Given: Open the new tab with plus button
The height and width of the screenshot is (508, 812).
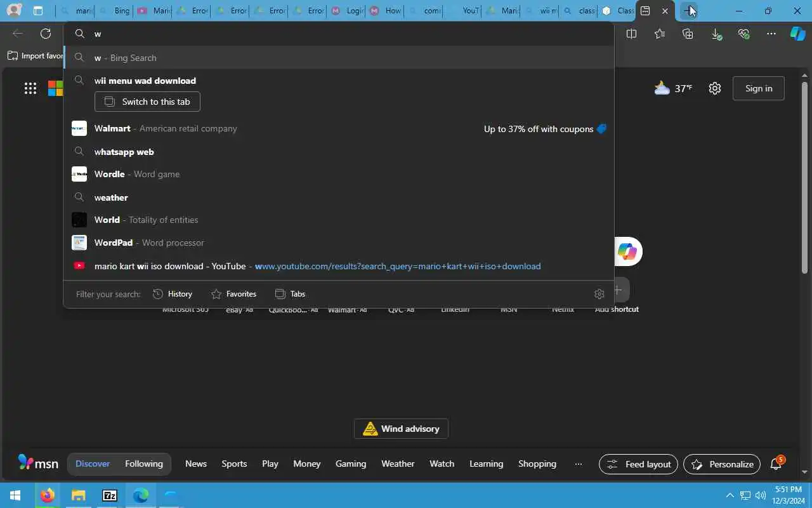Looking at the screenshot, I should tap(688, 11).
